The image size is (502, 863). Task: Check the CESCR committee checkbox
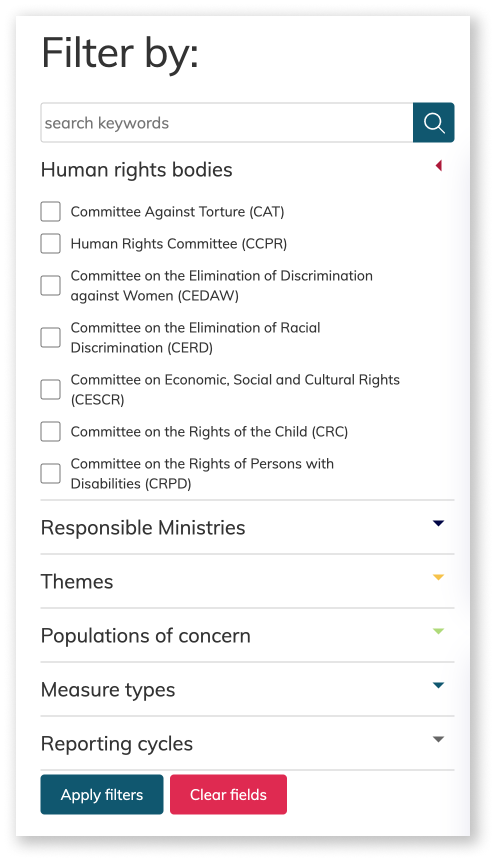(51, 389)
